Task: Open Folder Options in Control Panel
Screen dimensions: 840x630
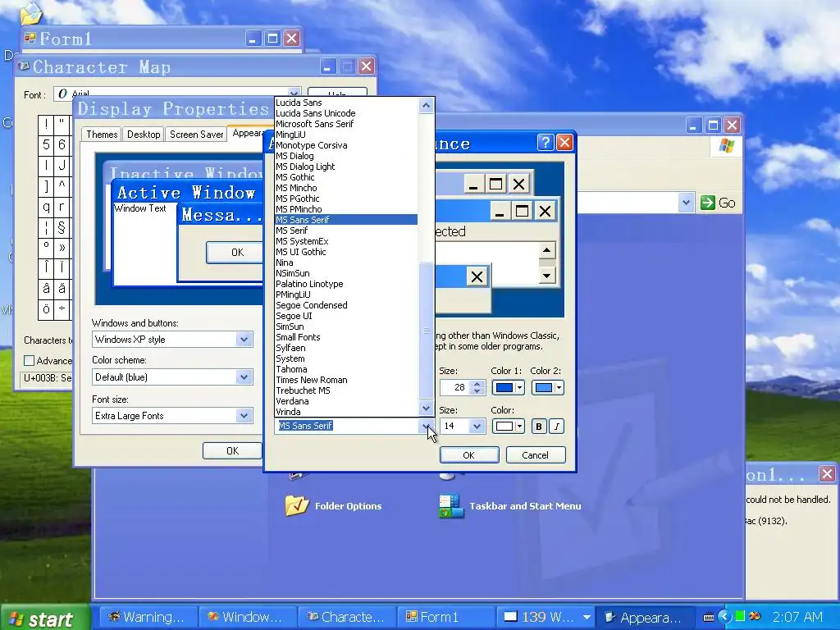Action: (x=334, y=505)
